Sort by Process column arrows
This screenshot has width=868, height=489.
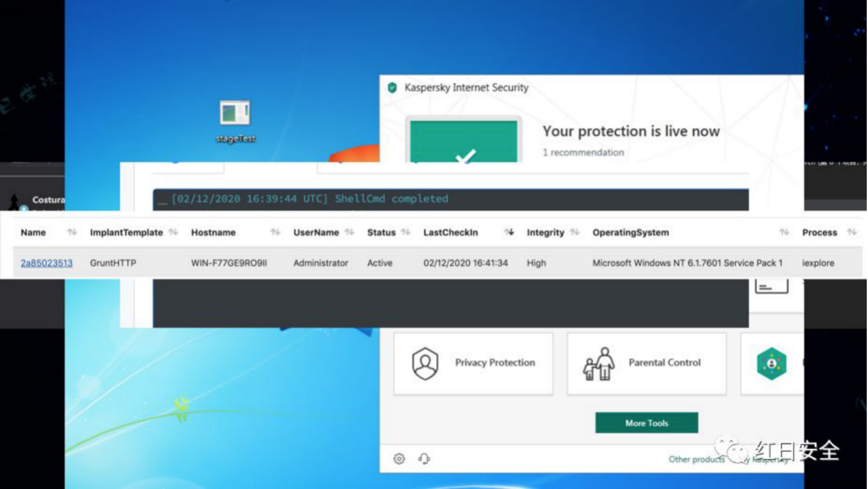[x=852, y=233]
